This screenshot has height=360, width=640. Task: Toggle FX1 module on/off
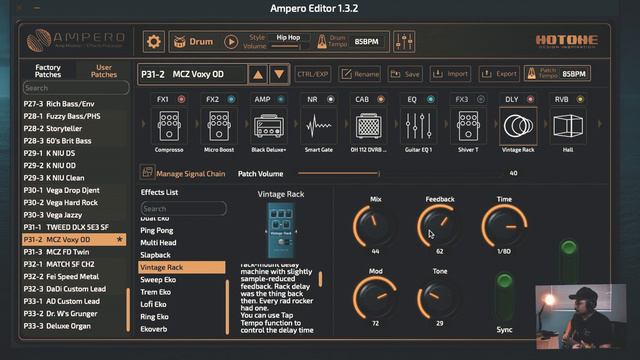[181, 99]
